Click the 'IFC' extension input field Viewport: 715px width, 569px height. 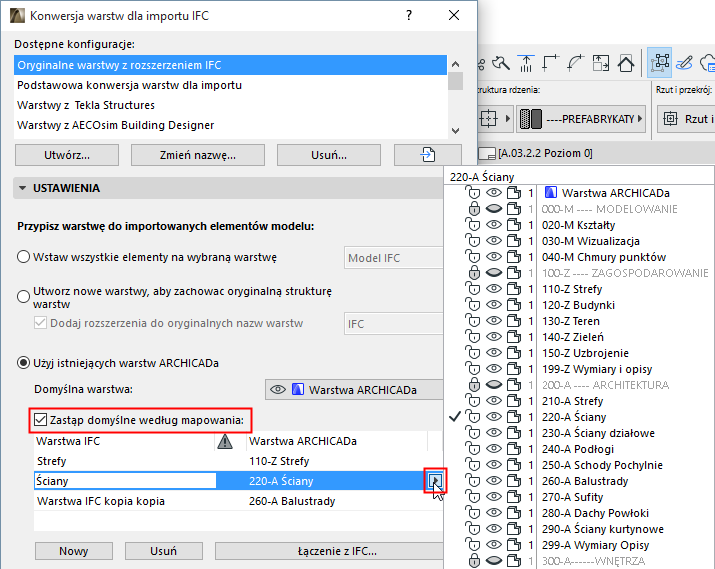point(394,324)
